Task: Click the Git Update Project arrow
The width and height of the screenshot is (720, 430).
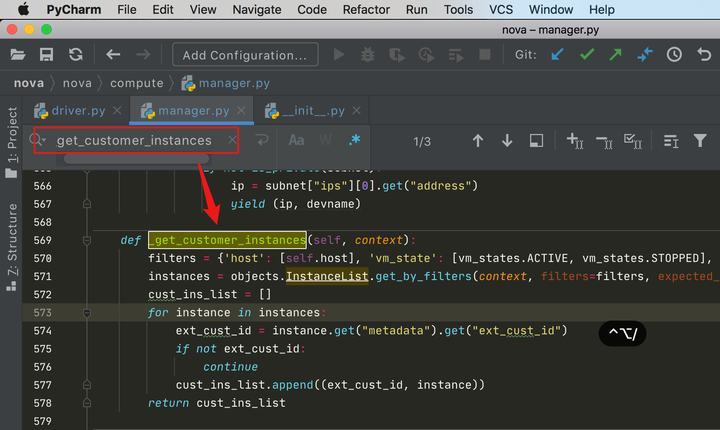Action: click(x=557, y=55)
